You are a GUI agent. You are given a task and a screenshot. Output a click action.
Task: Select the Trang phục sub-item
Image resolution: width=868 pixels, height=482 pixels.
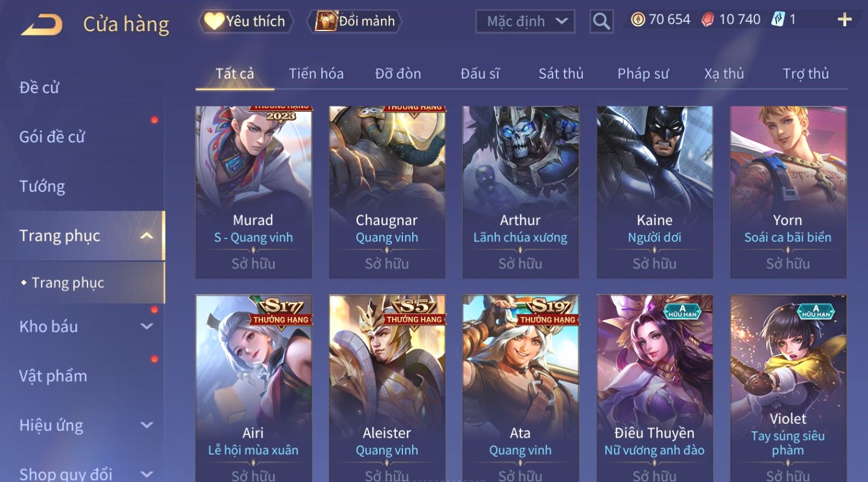(68, 283)
